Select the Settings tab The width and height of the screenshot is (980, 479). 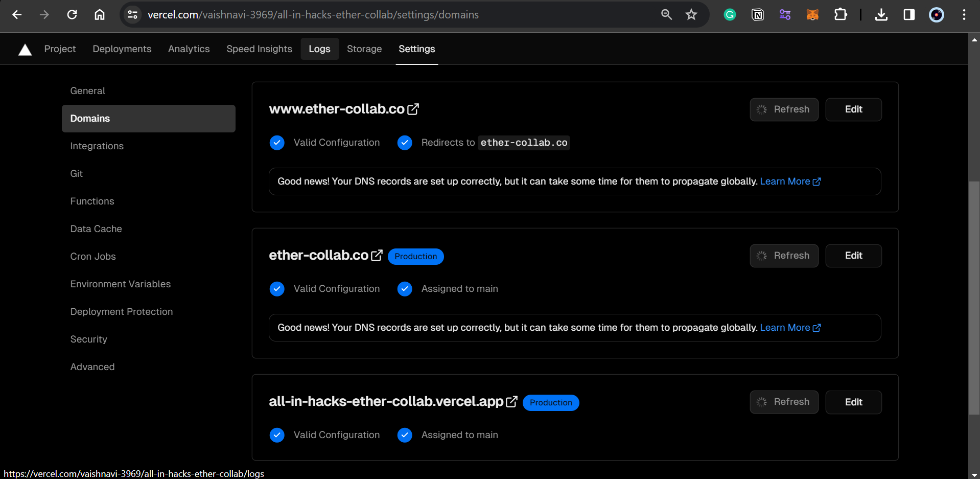417,49
